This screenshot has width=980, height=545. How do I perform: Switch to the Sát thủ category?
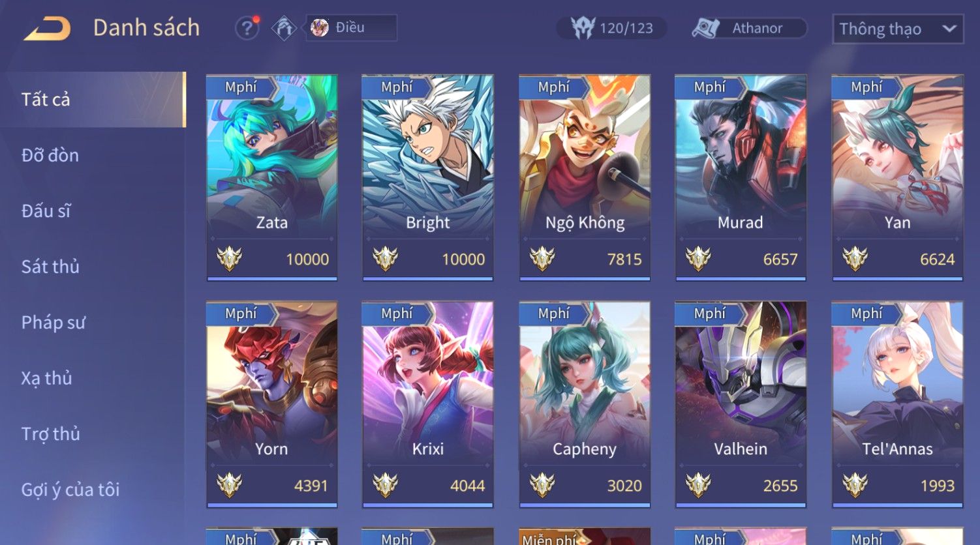[50, 266]
